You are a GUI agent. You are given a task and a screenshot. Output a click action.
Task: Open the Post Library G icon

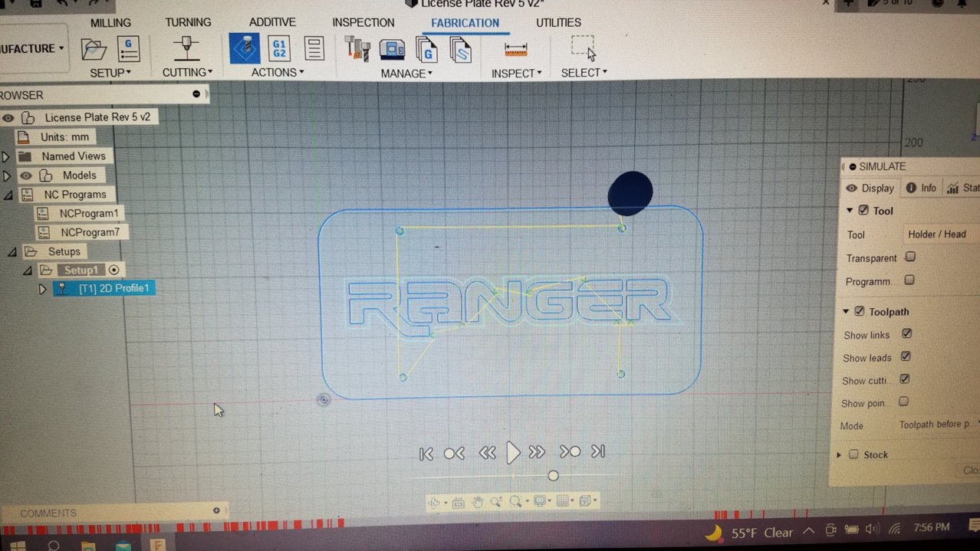[426, 50]
